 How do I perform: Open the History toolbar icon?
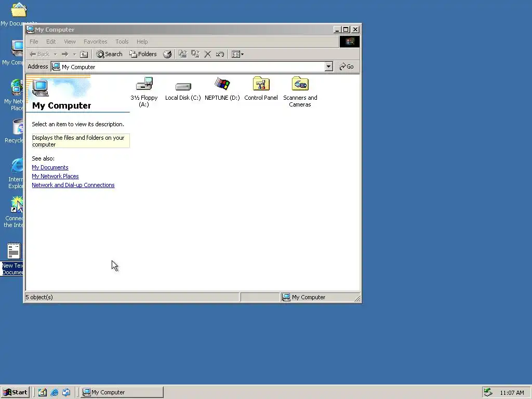(167, 54)
